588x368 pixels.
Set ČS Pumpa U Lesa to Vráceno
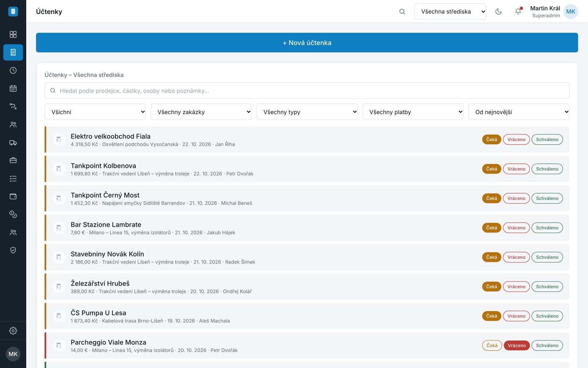516,316
